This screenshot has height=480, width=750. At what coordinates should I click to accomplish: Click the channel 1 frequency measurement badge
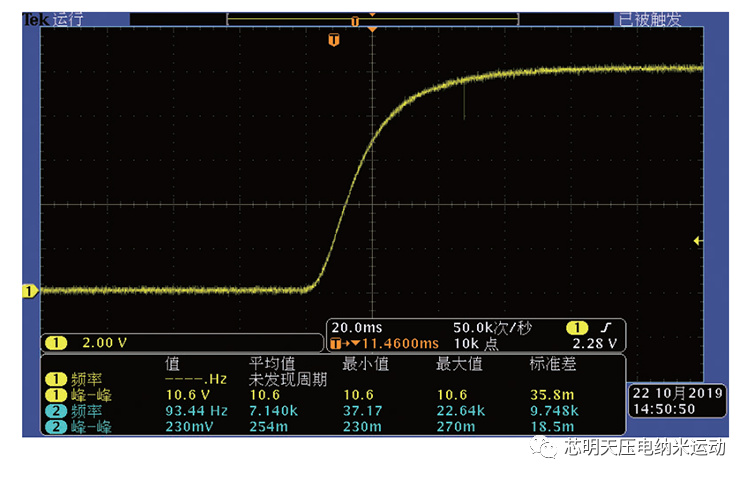[x=56, y=380]
